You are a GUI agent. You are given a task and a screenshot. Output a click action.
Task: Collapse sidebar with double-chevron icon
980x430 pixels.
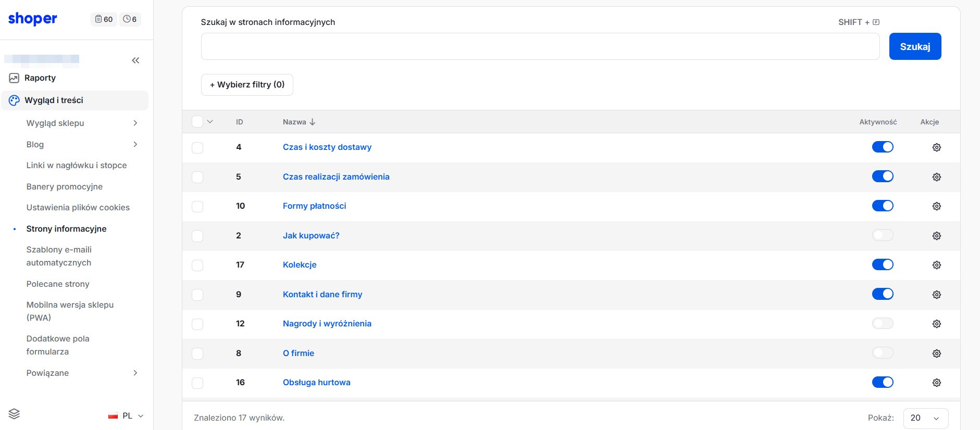(x=135, y=60)
